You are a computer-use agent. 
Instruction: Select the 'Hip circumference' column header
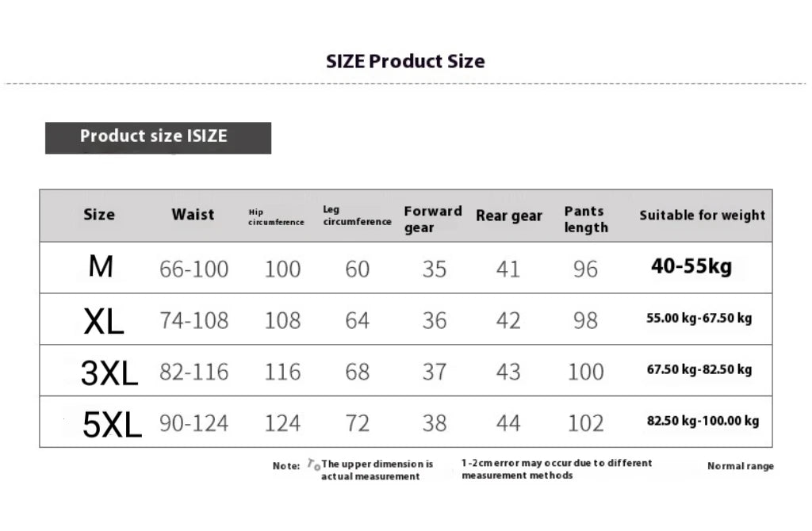click(x=276, y=217)
